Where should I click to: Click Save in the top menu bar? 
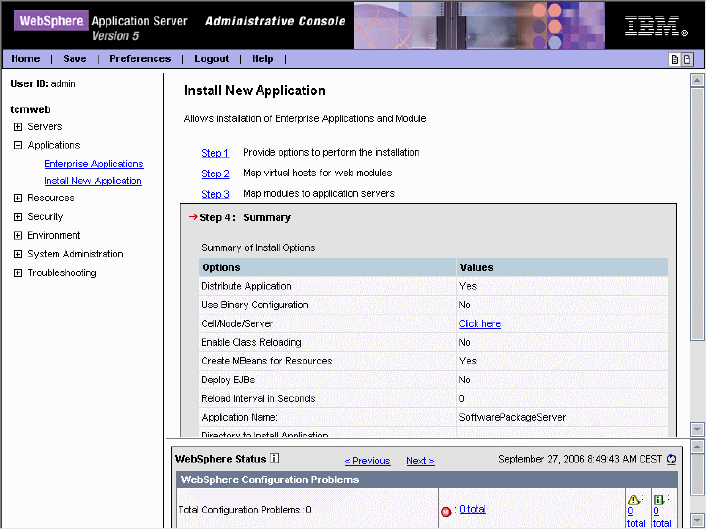click(75, 59)
